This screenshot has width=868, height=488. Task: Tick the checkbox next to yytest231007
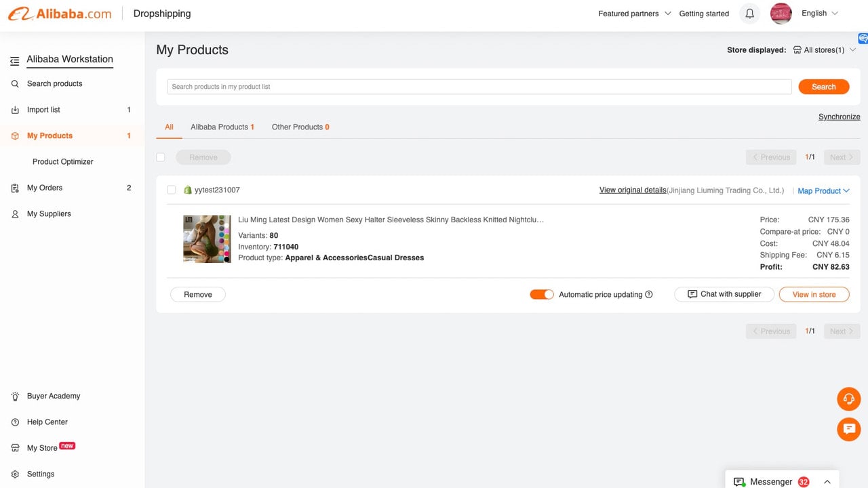pos(172,190)
